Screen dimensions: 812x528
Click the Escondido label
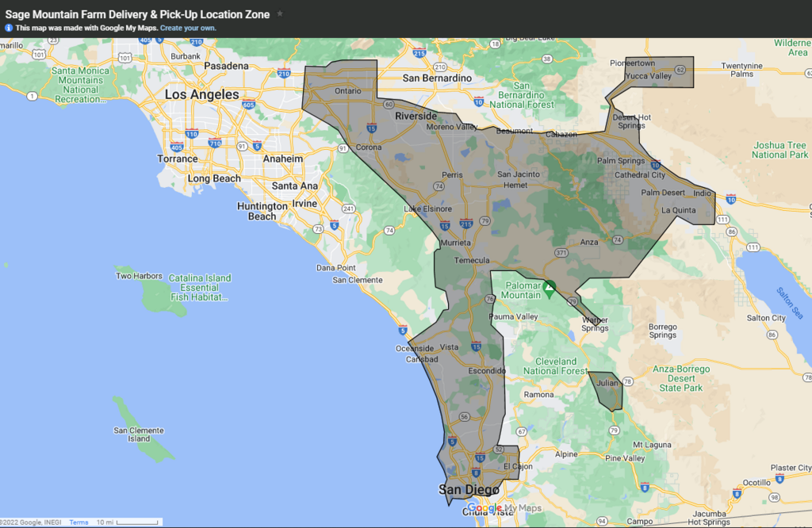coord(487,371)
